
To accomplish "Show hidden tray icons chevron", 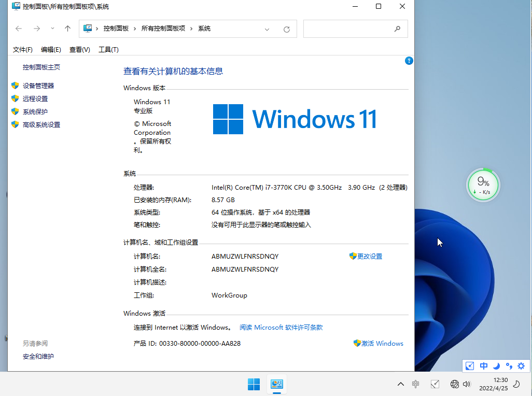I will [x=401, y=384].
